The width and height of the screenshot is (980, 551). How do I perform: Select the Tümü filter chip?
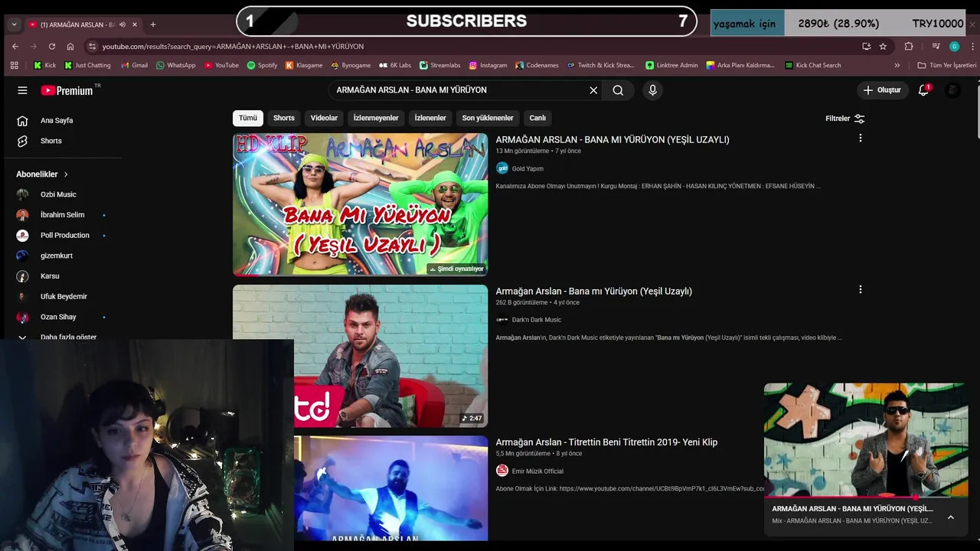[248, 118]
